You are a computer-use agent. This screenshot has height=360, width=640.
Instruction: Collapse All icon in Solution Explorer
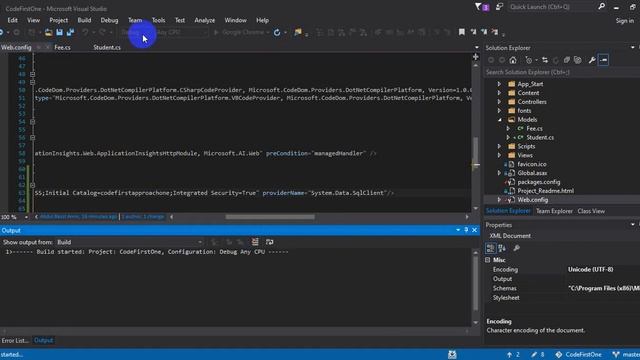click(567, 60)
